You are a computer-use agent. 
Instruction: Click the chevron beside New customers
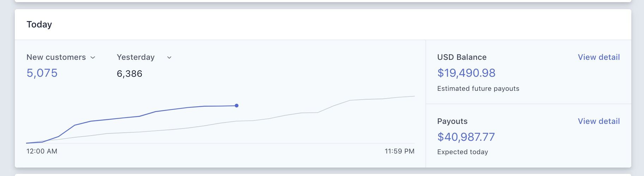(x=93, y=57)
